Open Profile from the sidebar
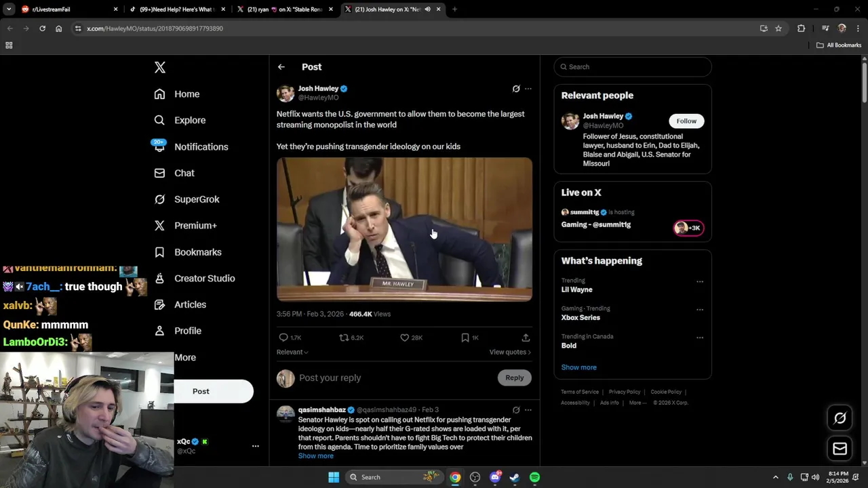The image size is (868, 488). pos(178,331)
